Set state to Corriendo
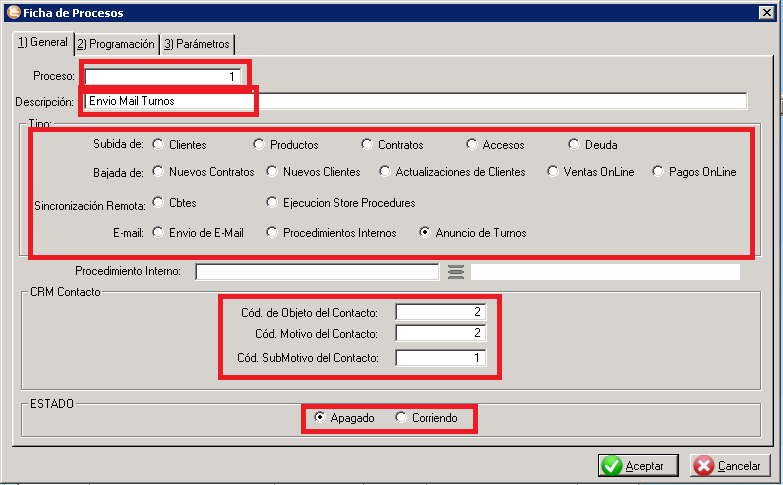This screenshot has width=783, height=485. 402,418
